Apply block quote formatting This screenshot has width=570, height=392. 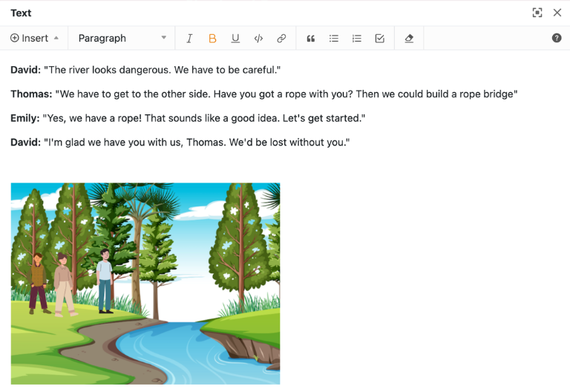pyautogui.click(x=311, y=39)
